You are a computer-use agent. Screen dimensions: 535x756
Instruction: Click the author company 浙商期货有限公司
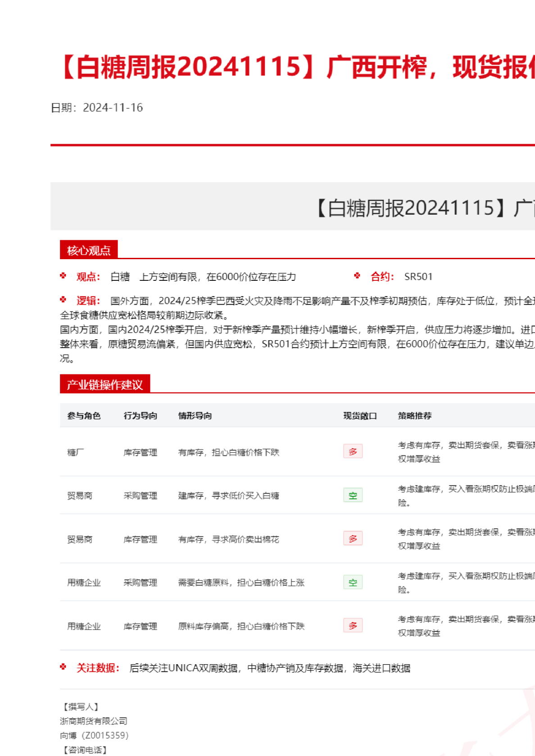click(94, 721)
